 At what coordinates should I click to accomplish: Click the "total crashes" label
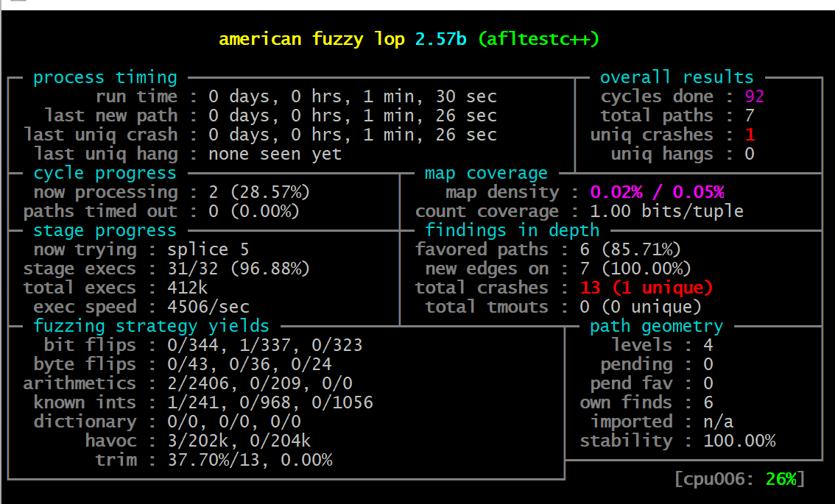tap(482, 288)
